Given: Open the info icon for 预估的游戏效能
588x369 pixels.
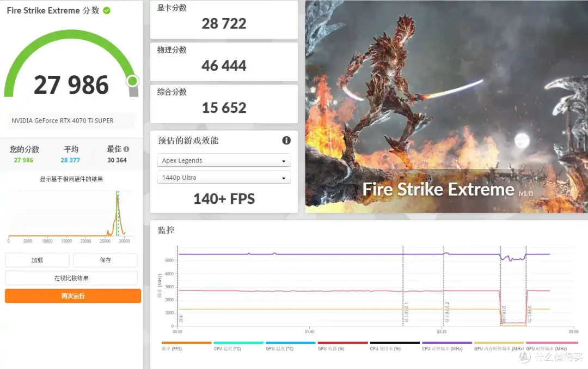Looking at the screenshot, I should pyautogui.click(x=286, y=141).
